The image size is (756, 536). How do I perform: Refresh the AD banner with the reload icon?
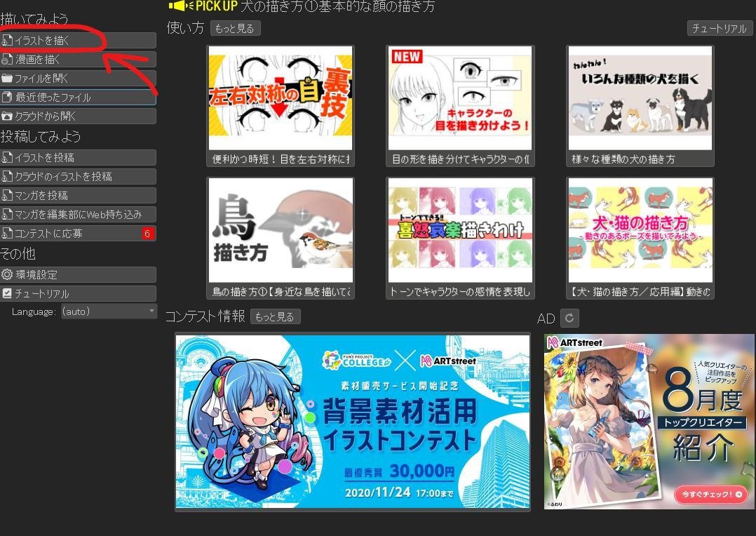(x=569, y=318)
